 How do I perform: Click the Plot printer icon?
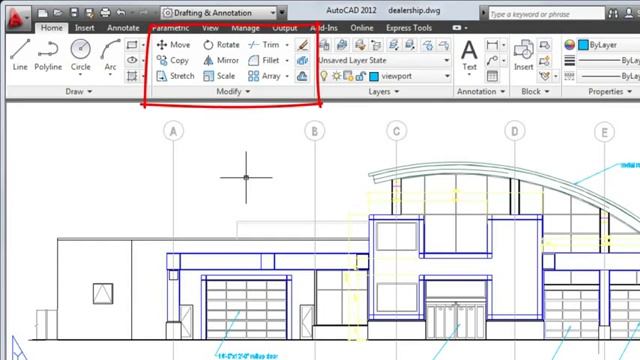point(105,13)
